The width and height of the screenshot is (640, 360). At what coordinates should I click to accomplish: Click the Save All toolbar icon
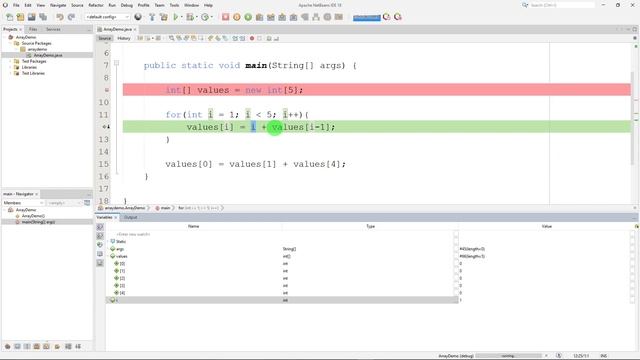43,17
